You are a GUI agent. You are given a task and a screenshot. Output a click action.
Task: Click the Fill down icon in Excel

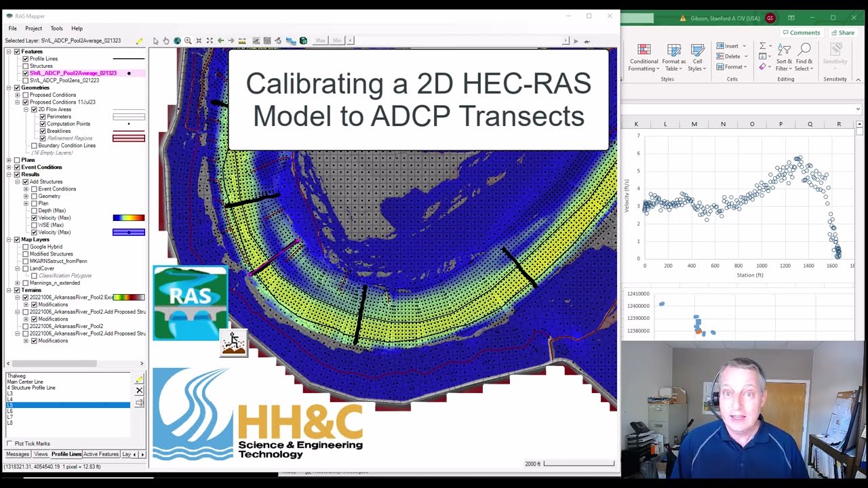763,56
